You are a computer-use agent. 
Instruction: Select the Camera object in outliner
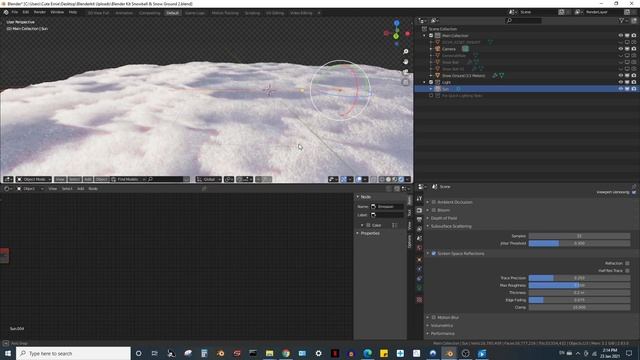tap(449, 49)
